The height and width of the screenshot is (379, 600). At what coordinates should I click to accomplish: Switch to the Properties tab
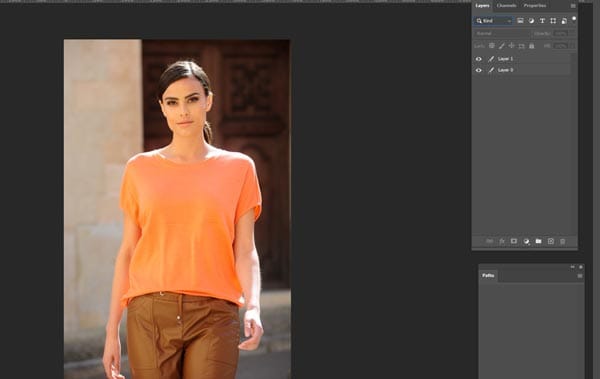pos(535,6)
